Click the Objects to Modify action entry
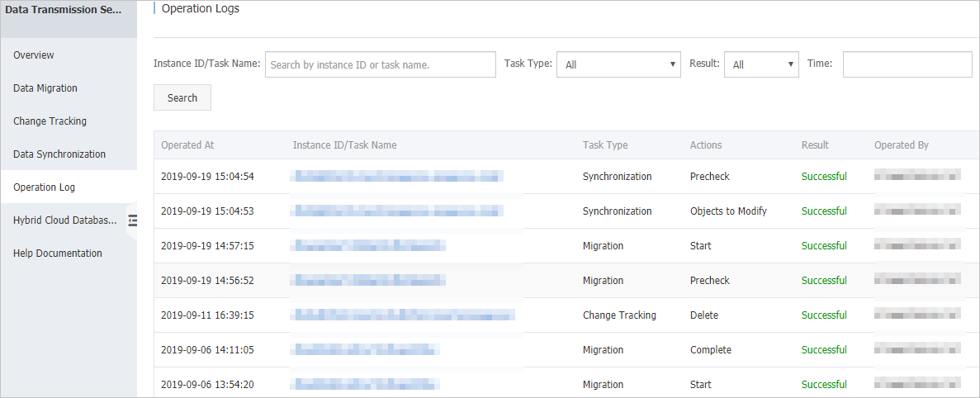980x398 pixels. (728, 211)
